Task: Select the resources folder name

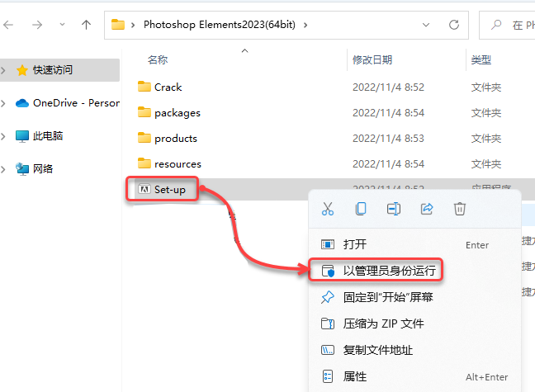Action: pos(178,164)
